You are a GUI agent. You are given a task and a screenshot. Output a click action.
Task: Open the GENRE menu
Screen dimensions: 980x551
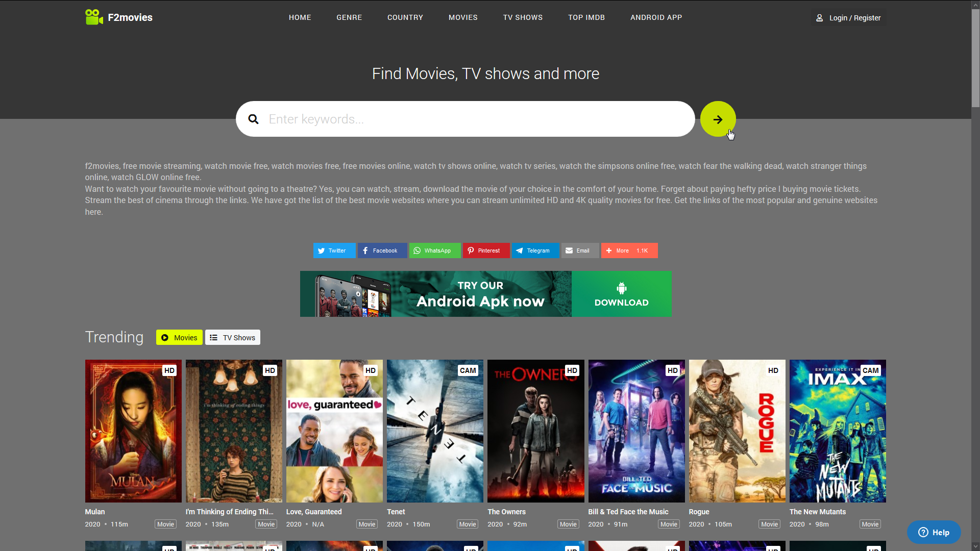pos(349,17)
